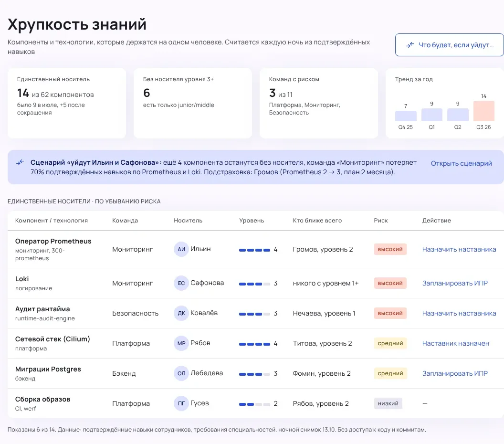Click the «Тренд за год» card title
504x444 pixels.
[x=414, y=79]
